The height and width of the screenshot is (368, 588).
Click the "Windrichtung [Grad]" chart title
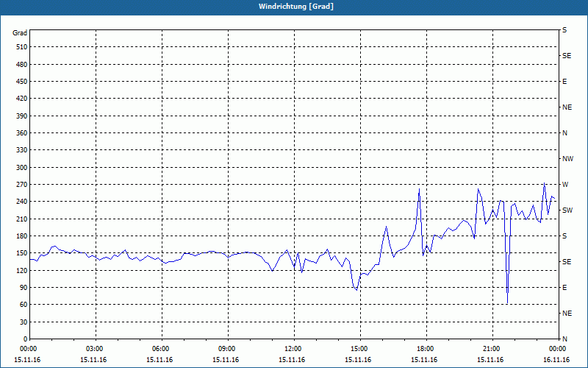[x=296, y=7]
